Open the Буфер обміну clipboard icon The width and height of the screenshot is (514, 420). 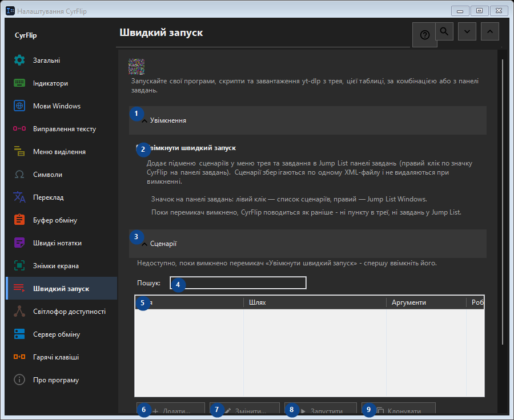tap(19, 220)
